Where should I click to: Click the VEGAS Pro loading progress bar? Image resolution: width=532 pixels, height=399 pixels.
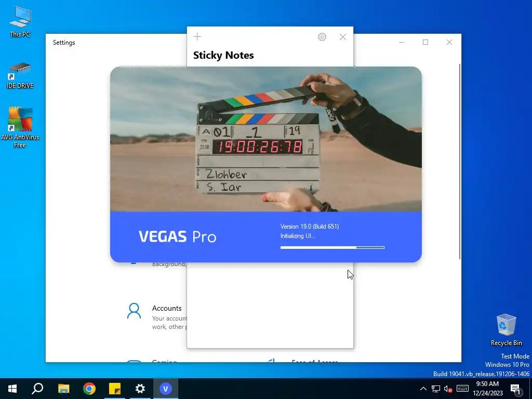(x=332, y=248)
